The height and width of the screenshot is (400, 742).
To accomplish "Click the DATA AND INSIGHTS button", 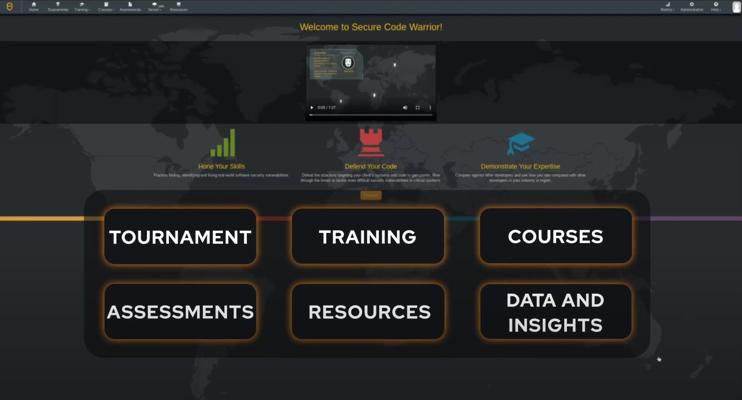I will pyautogui.click(x=556, y=312).
